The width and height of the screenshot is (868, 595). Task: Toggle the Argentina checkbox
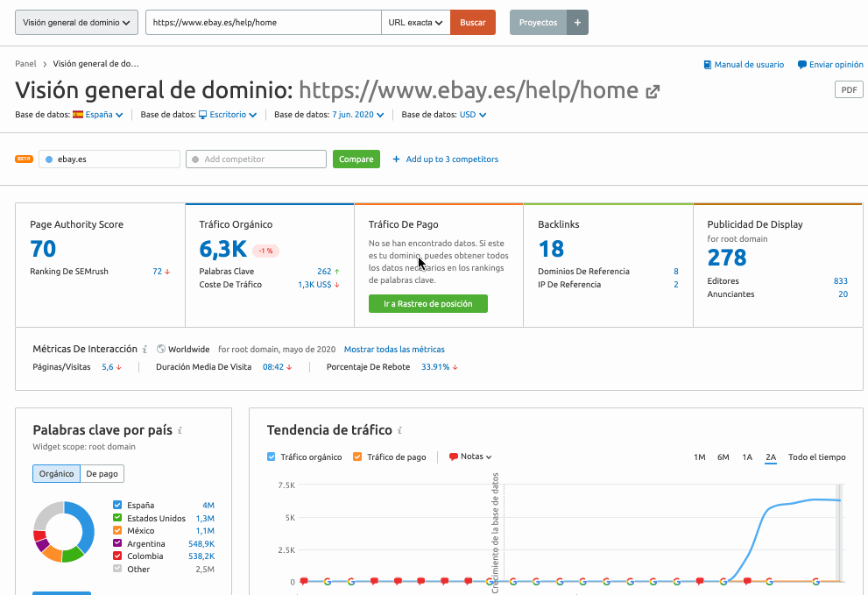coord(116,543)
